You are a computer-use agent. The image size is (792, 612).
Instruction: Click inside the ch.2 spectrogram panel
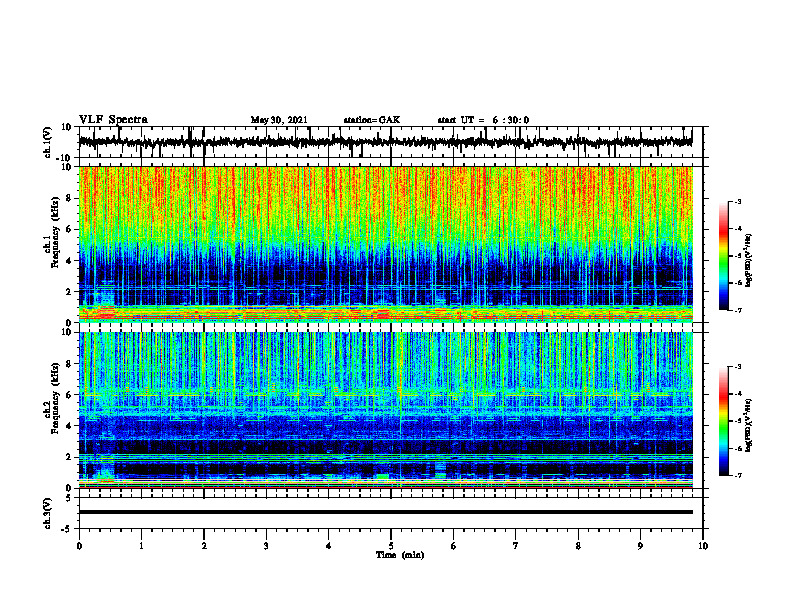point(386,410)
